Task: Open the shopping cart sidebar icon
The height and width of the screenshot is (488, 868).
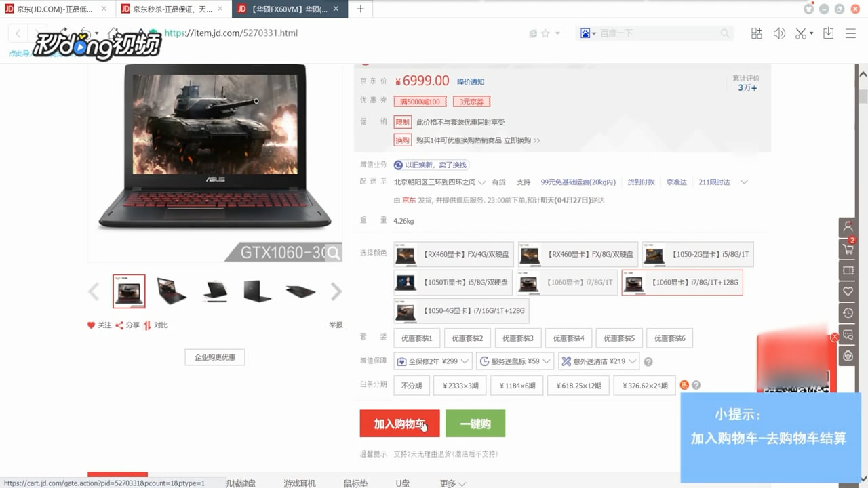Action: (x=847, y=249)
